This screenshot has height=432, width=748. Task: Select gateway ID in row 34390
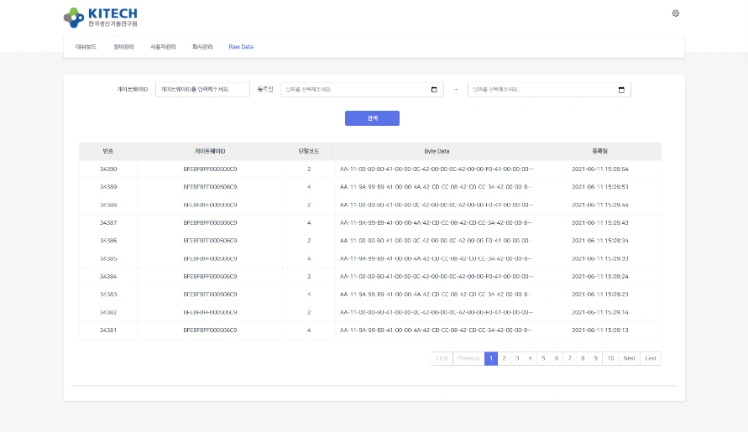(210, 169)
